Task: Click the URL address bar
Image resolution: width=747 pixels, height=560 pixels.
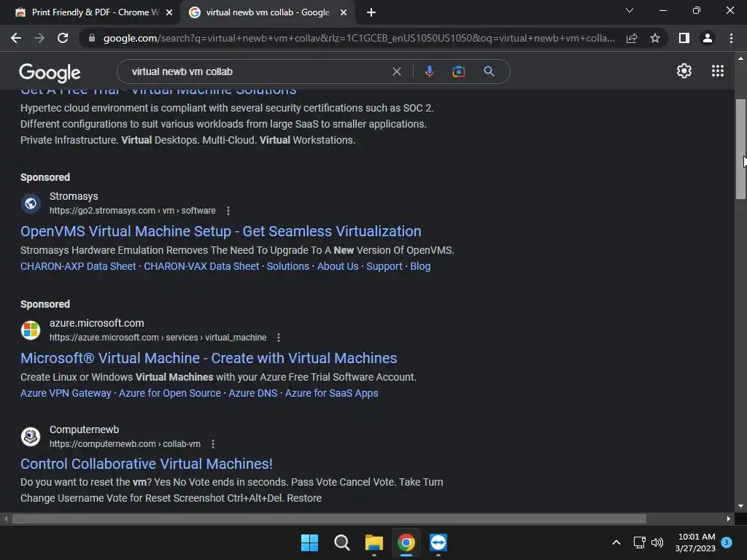Action: [x=358, y=38]
